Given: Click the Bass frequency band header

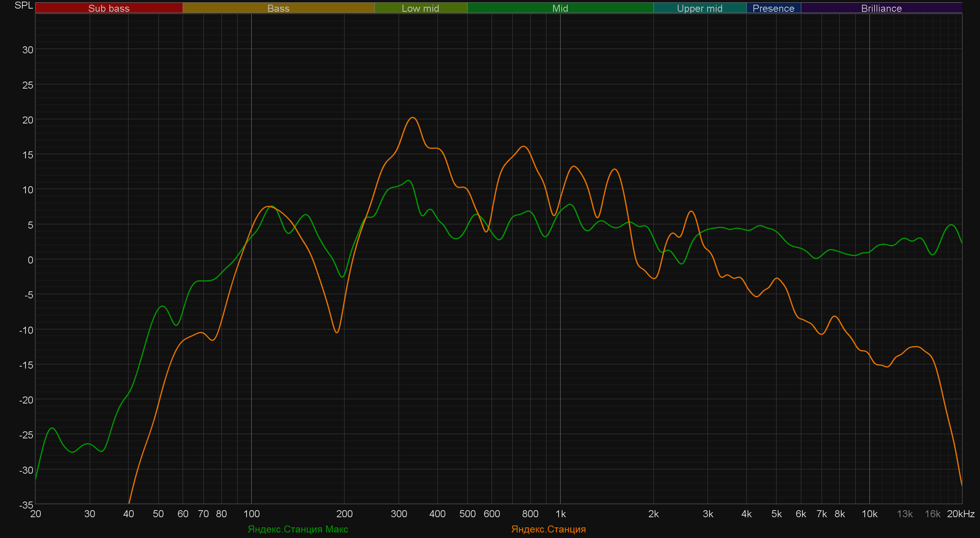Looking at the screenshot, I should click(x=278, y=8).
